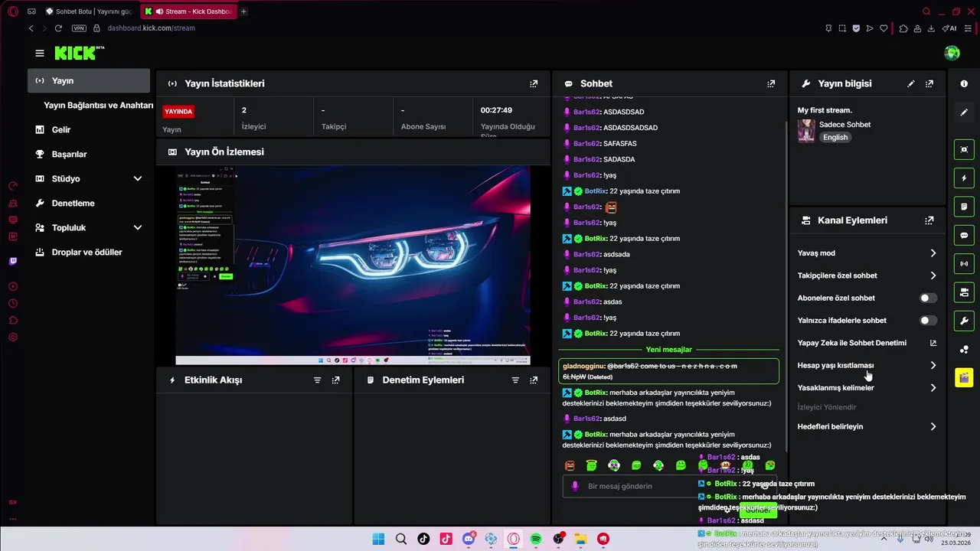Expand Takipçilere özel sohbet settings
This screenshot has width=980, height=551.
click(933, 275)
